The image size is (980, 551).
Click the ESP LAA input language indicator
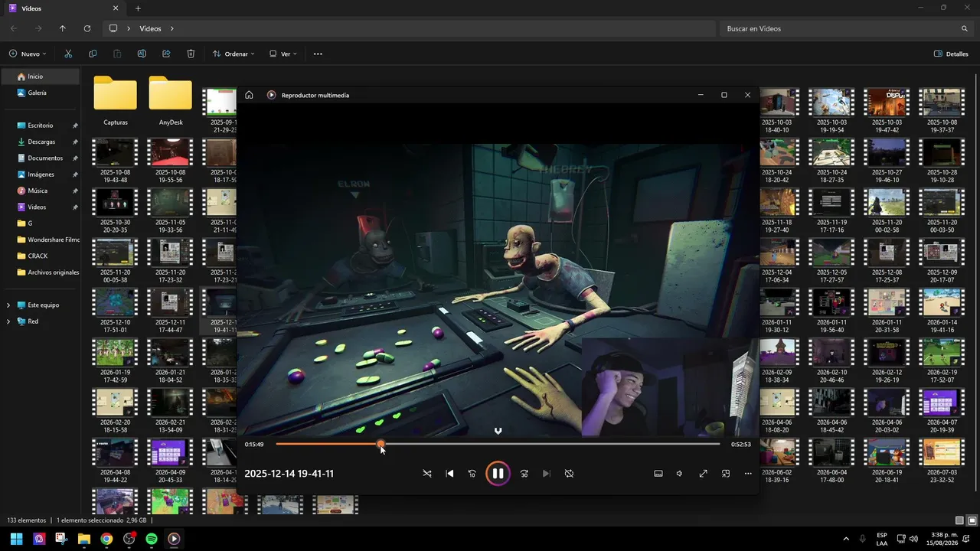pyautogui.click(x=882, y=539)
